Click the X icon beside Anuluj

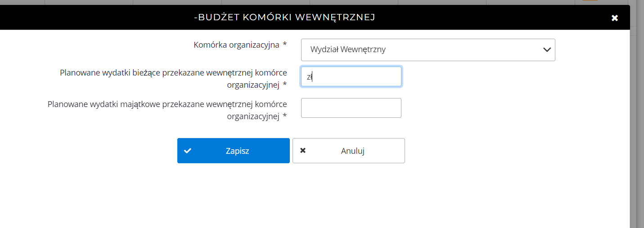(303, 151)
